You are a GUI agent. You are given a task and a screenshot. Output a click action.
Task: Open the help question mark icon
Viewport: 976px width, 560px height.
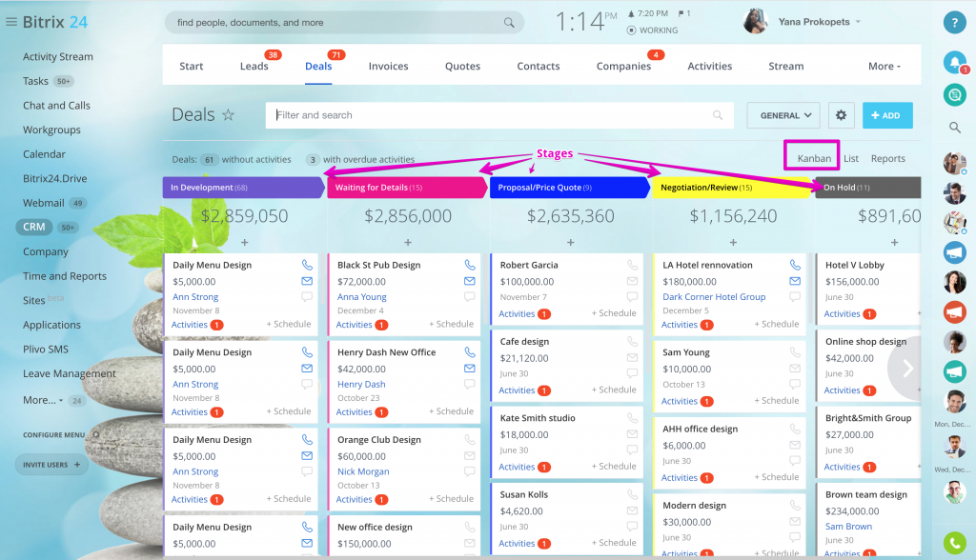[954, 22]
